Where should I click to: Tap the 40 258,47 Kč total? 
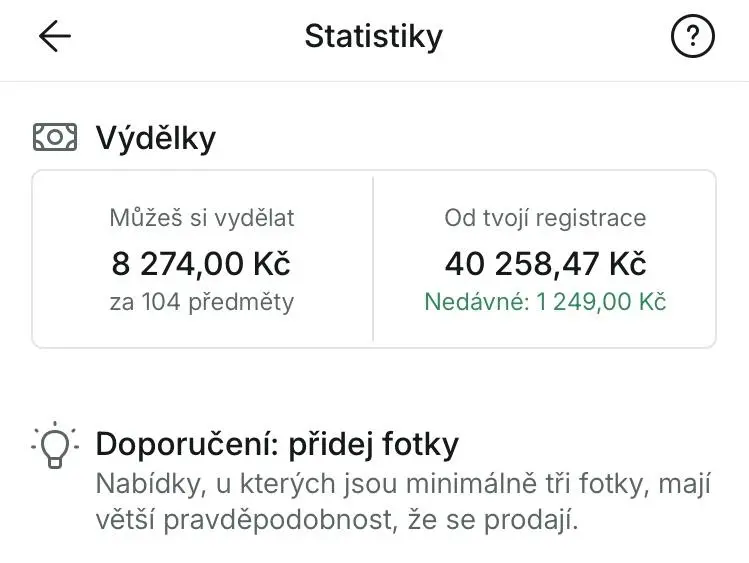click(545, 264)
